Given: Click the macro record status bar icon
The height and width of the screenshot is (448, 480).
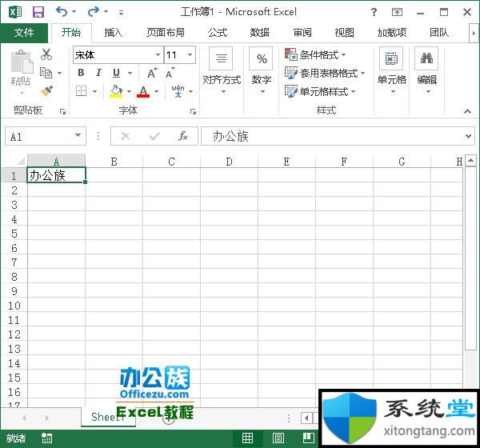Looking at the screenshot, I should pos(47,438).
